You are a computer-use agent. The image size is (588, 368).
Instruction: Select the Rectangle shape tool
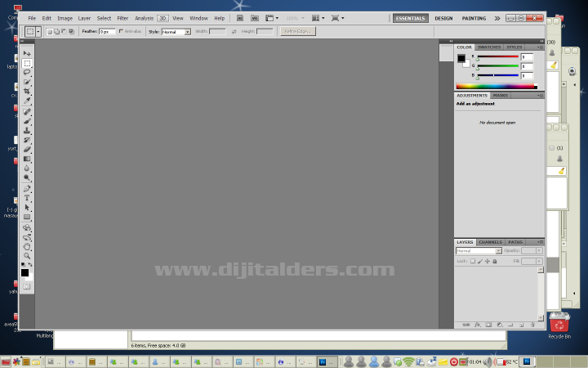coord(27,217)
